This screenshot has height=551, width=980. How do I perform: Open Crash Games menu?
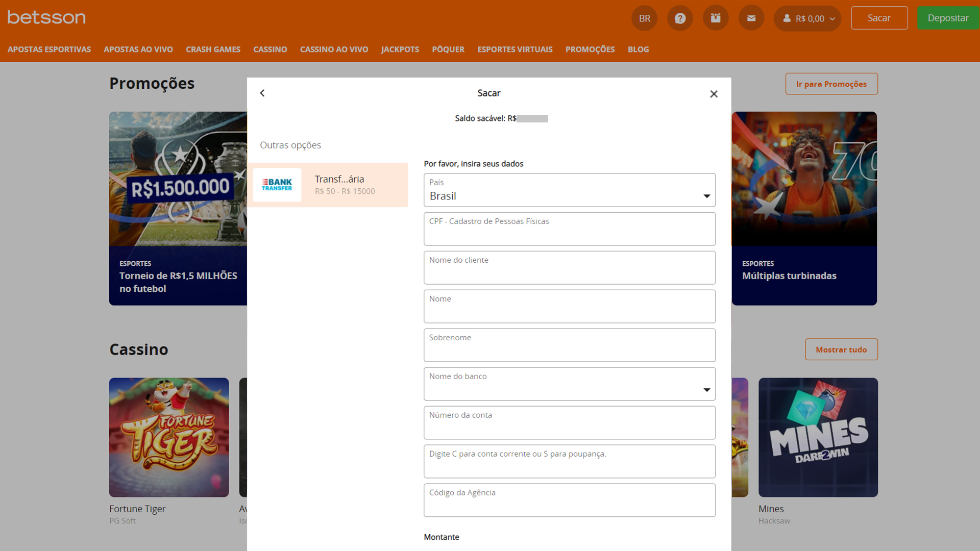click(213, 49)
